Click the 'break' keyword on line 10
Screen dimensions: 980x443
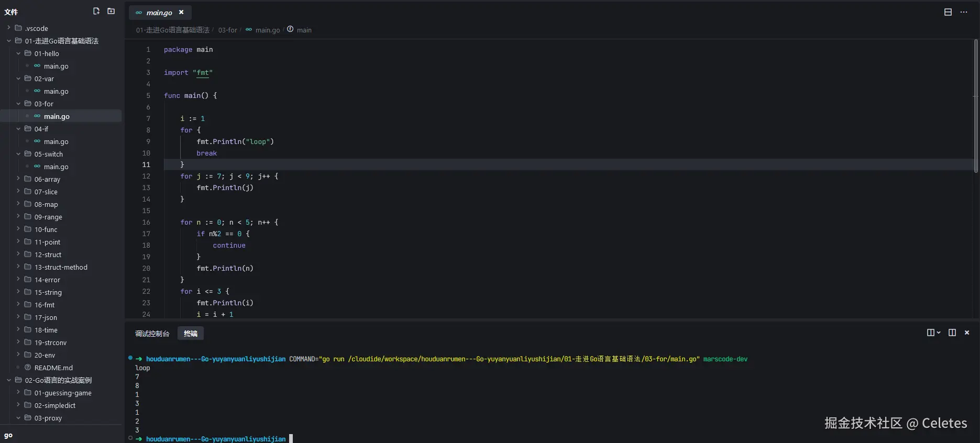[206, 153]
